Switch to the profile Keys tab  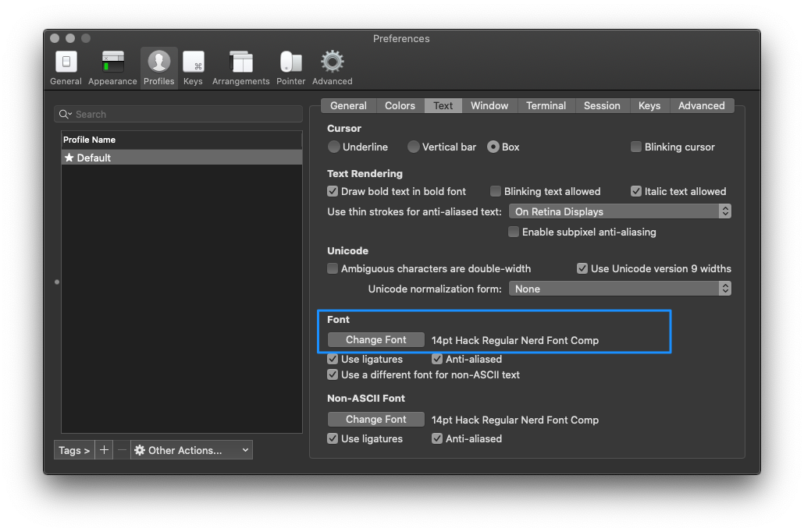coord(649,105)
